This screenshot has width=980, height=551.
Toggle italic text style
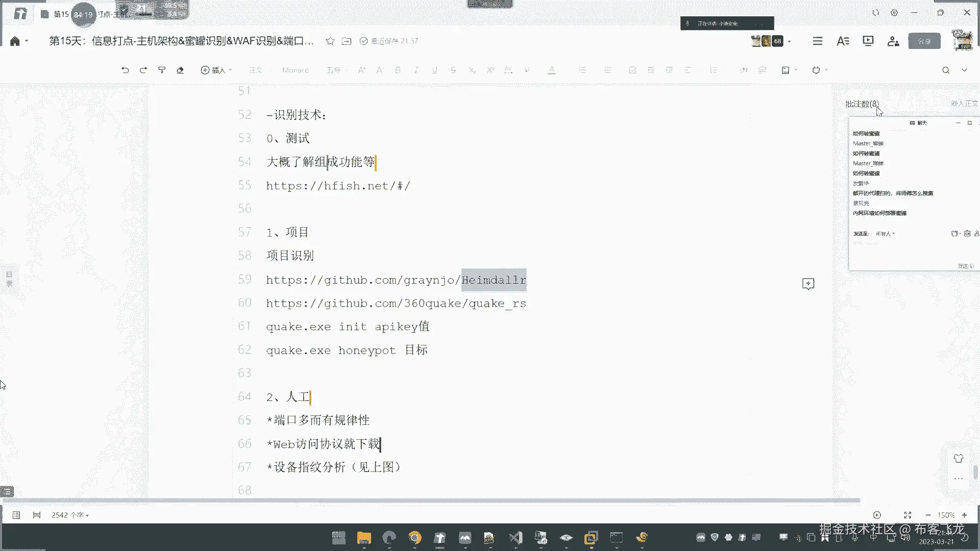pos(416,70)
